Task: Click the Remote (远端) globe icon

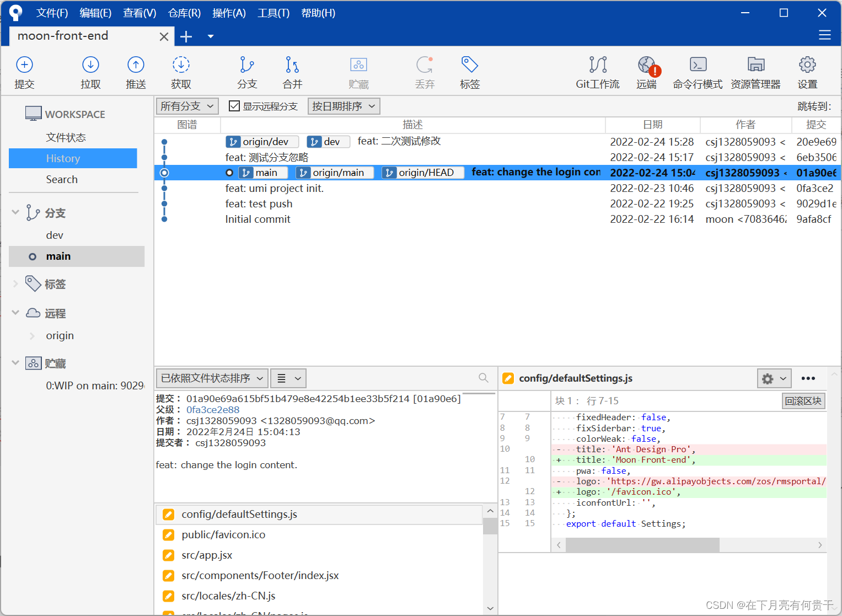Action: coord(647,65)
